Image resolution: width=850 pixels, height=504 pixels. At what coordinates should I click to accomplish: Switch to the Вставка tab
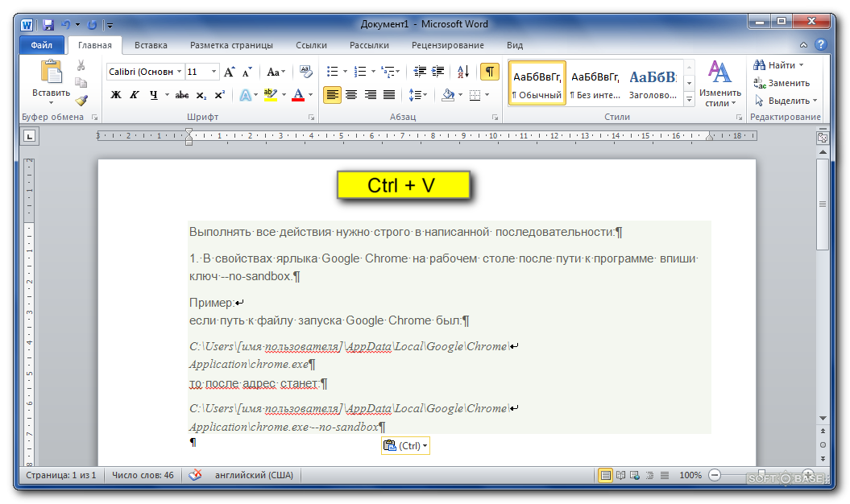pyautogui.click(x=151, y=45)
